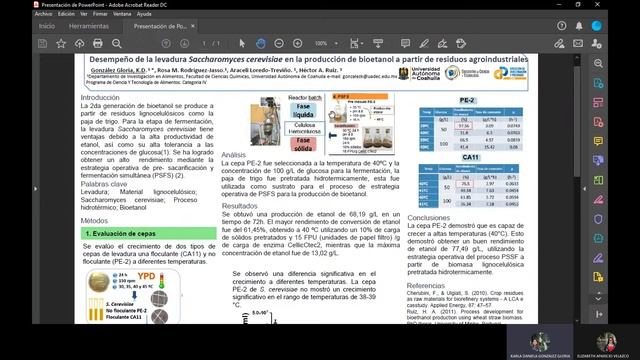
Task: Select the Presentación de PowerPoint document tab
Action: [x=160, y=26]
